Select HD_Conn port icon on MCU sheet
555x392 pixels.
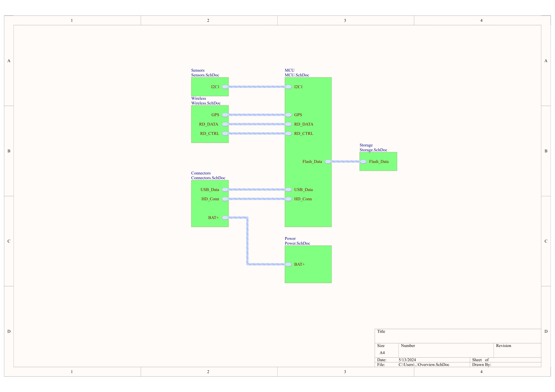coord(288,199)
